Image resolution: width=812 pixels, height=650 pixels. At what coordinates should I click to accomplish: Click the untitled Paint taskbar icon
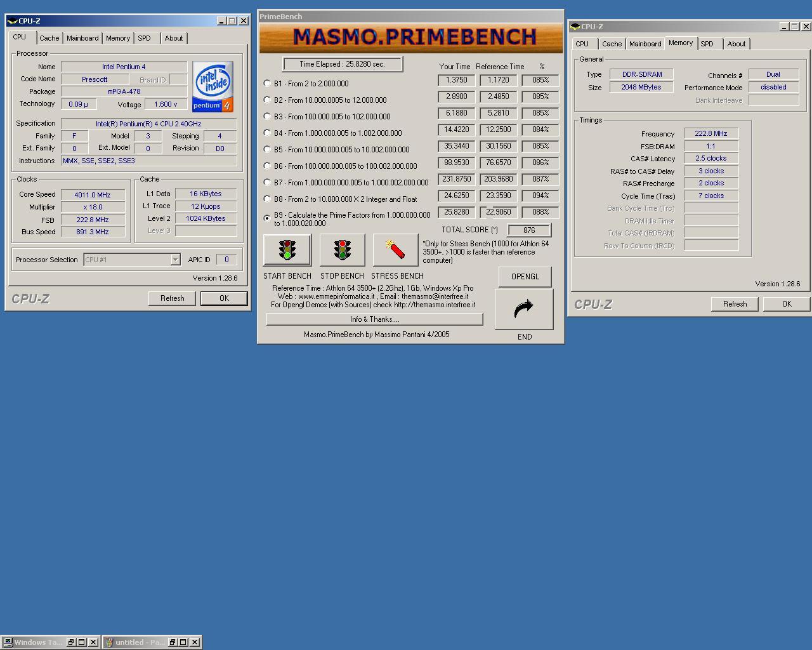[108, 642]
